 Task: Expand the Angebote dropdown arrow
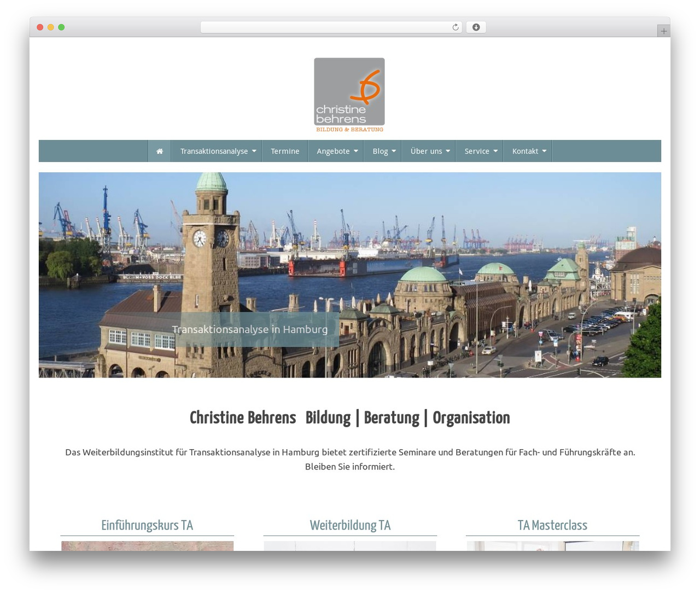click(x=355, y=151)
